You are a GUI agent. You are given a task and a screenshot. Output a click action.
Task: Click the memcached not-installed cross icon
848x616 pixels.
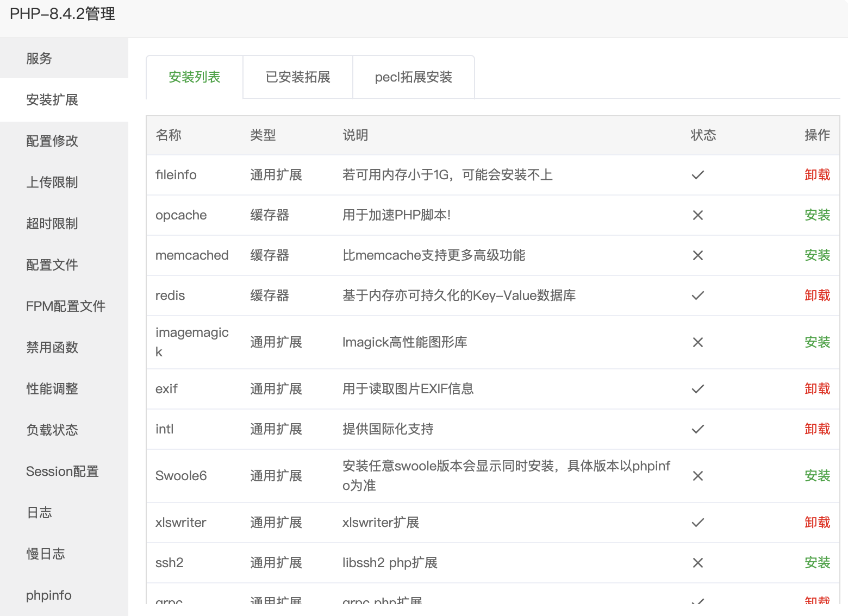[698, 255]
